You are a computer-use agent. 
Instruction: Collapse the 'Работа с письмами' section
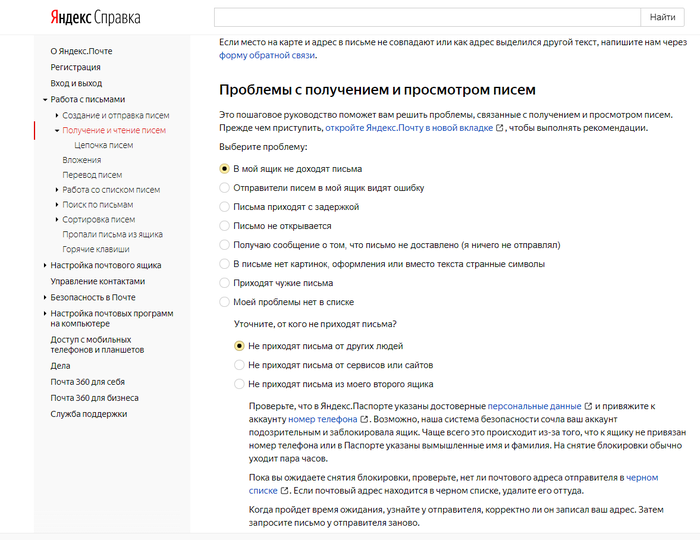point(45,99)
